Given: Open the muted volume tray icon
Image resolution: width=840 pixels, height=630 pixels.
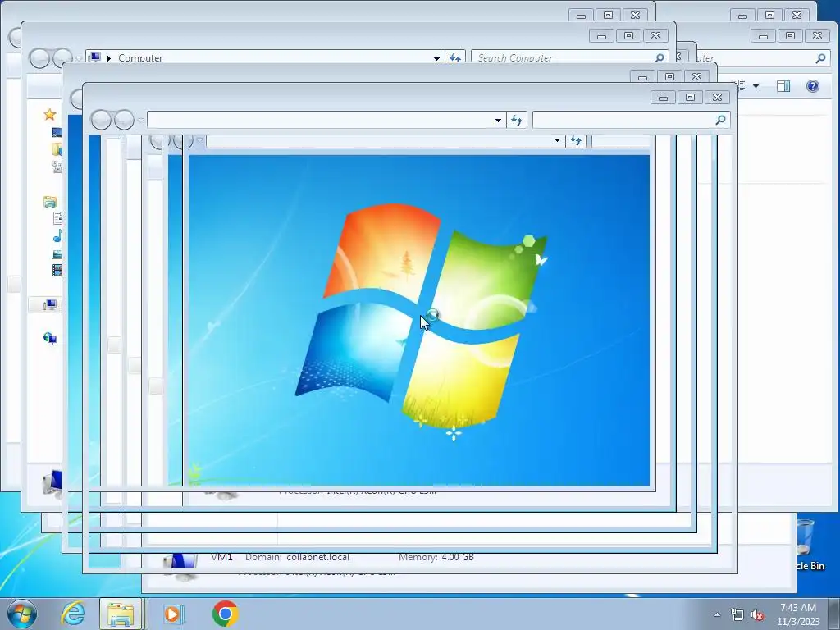Looking at the screenshot, I should (757, 614).
